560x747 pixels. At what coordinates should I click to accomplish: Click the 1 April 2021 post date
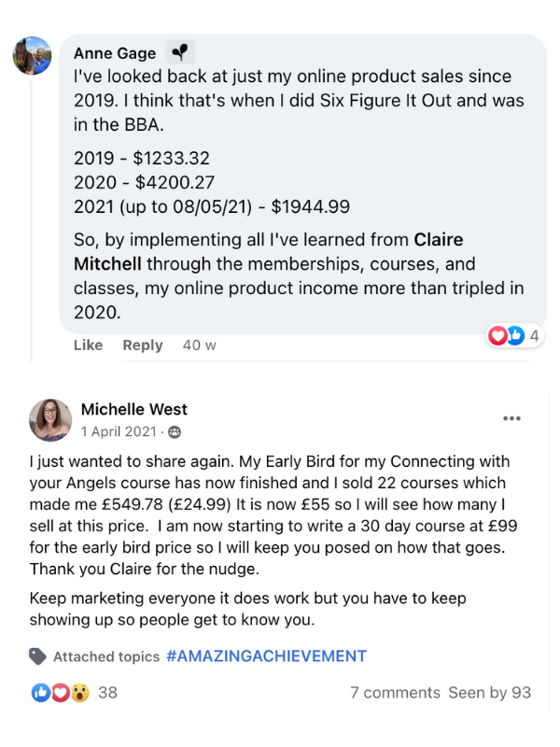click(119, 432)
